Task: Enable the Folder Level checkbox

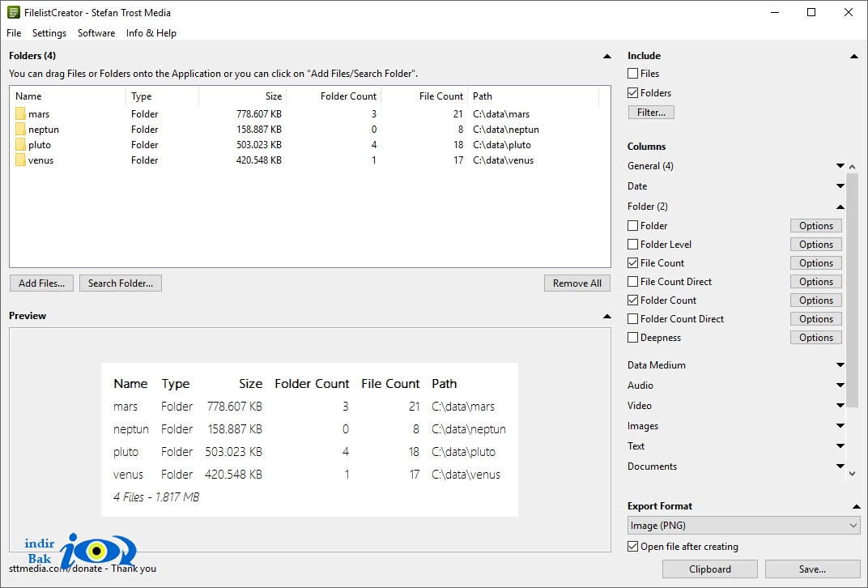Action: 632,244
